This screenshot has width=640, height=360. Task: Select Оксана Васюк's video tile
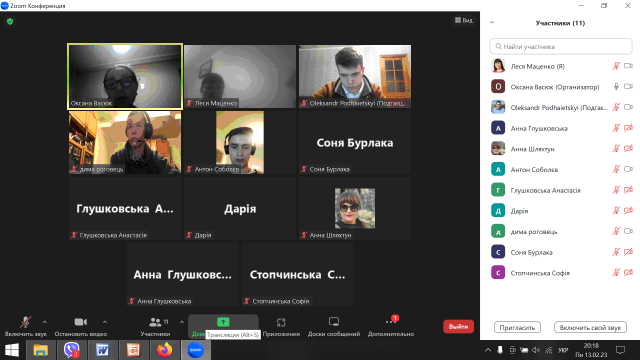click(125, 76)
